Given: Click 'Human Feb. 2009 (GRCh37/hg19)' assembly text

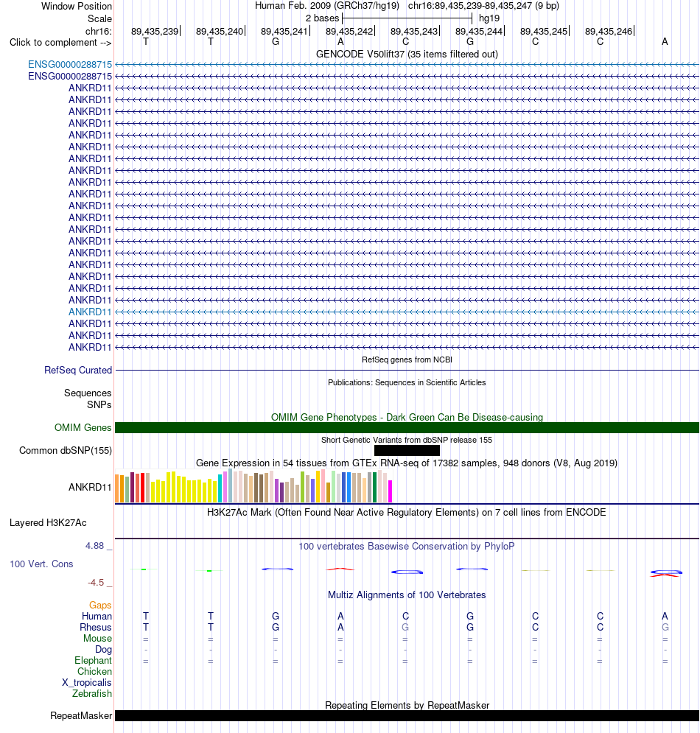Looking at the screenshot, I should click(327, 6).
